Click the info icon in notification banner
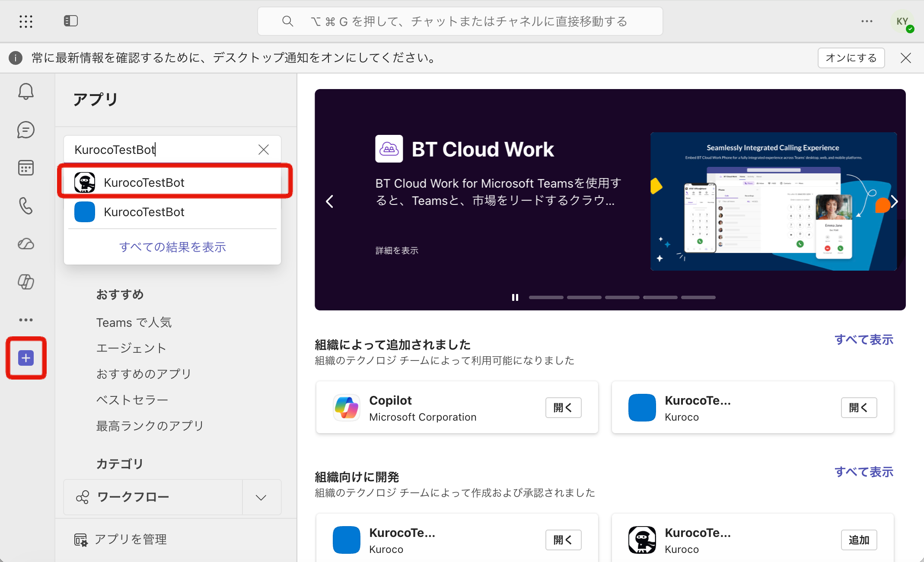The height and width of the screenshot is (562, 924). click(16, 58)
